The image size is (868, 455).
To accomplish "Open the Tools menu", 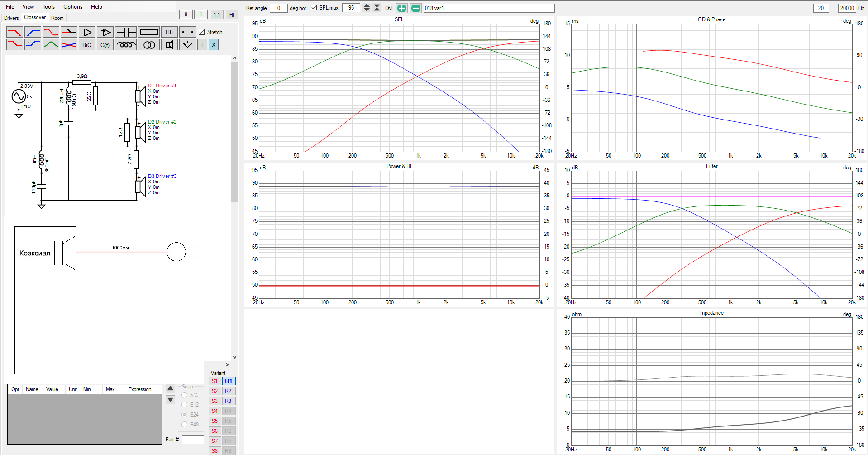I will pyautogui.click(x=48, y=7).
